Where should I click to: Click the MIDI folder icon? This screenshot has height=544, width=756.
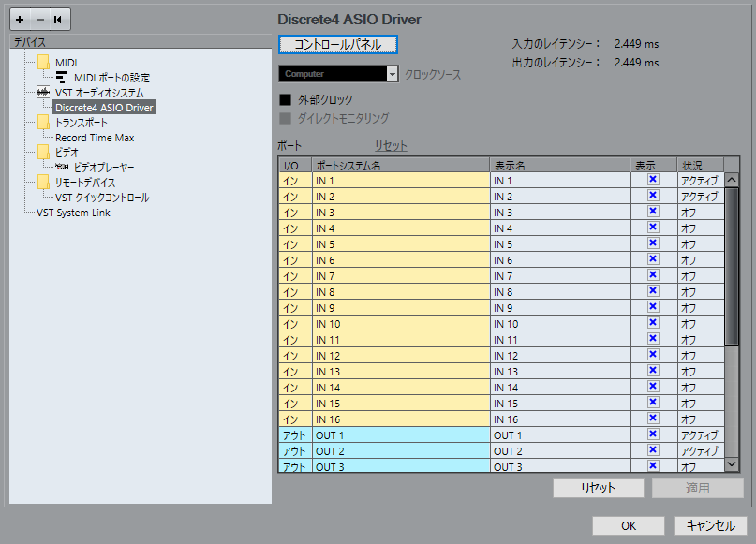tap(43, 63)
